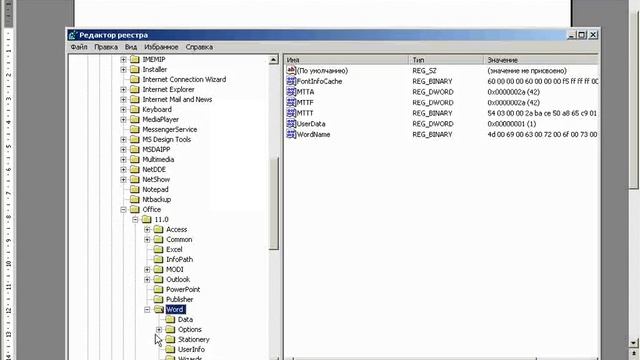
Task: Select the Internet Mail and News folder icon
Action: coord(135,100)
